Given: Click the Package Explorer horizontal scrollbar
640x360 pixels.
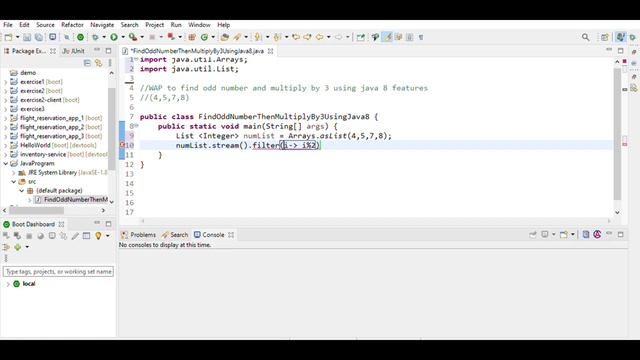Looking at the screenshot, I should (x=37, y=211).
